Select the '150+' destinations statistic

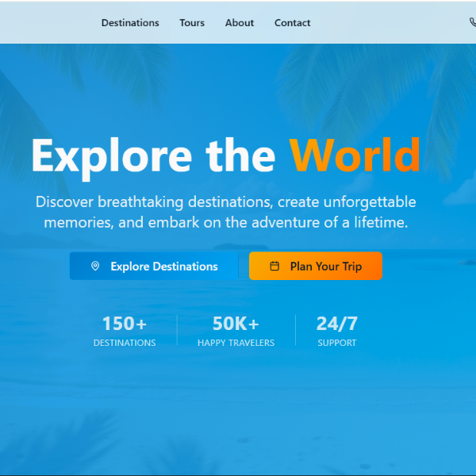coord(125,324)
